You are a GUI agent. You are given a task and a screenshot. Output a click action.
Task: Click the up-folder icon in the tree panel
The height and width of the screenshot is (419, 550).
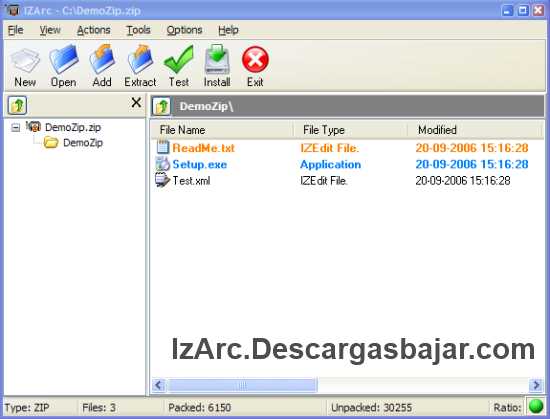point(17,105)
